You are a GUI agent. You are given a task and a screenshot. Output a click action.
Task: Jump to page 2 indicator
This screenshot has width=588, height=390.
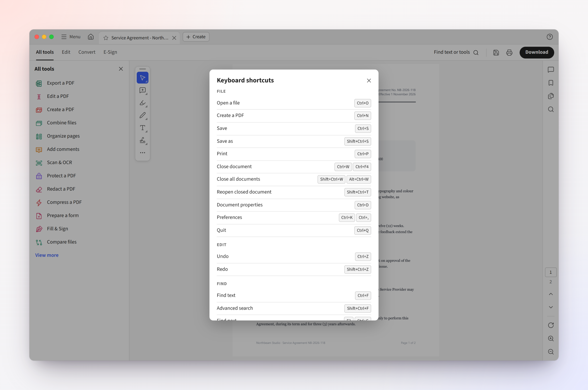click(x=551, y=282)
